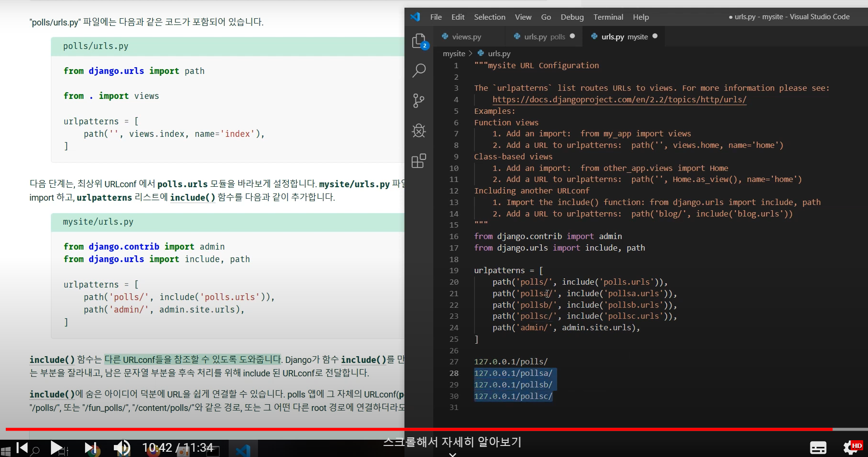Screen dimensions: 868x457
Task: Click the unsaved dot on urls.py mysite tab
Action: pyautogui.click(x=655, y=36)
